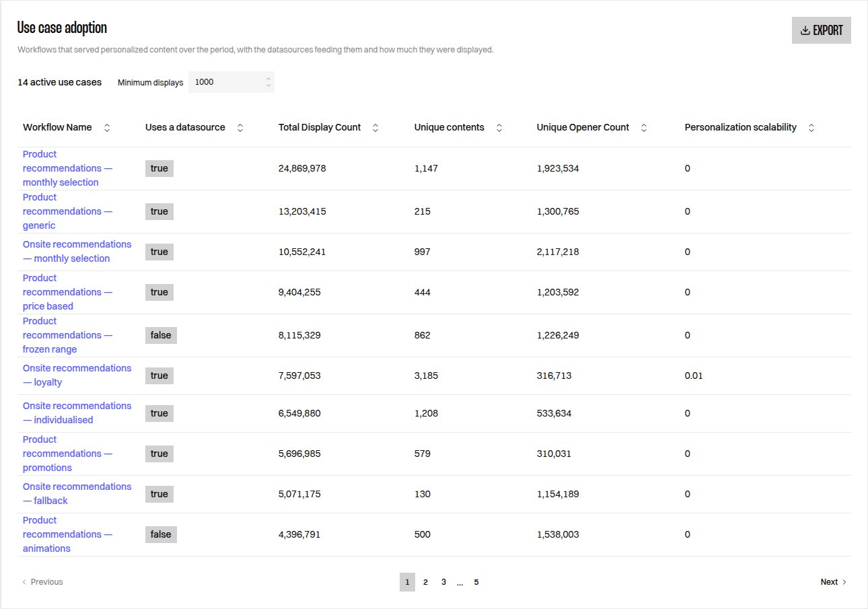This screenshot has width=868, height=609.
Task: Select opener count 316,713
Action: pyautogui.click(x=554, y=375)
